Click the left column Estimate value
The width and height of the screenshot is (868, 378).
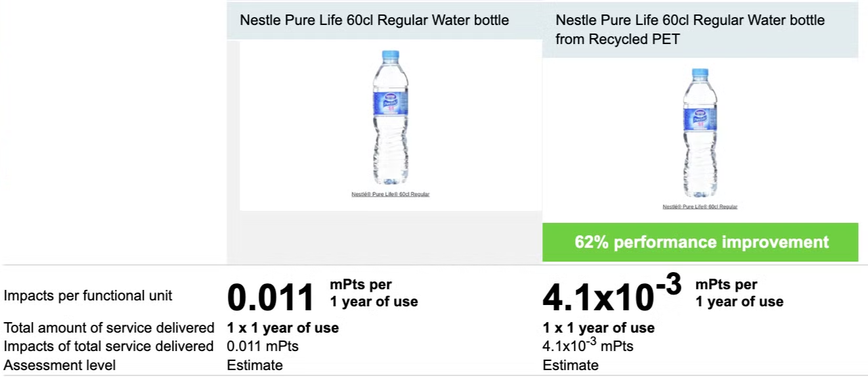[255, 366]
